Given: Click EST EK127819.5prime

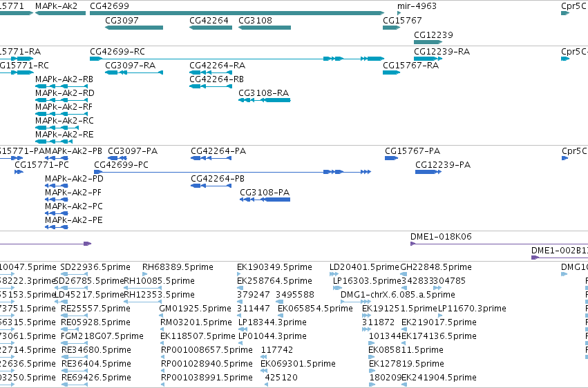Looking at the screenshot, I should pyautogui.click(x=372, y=371).
